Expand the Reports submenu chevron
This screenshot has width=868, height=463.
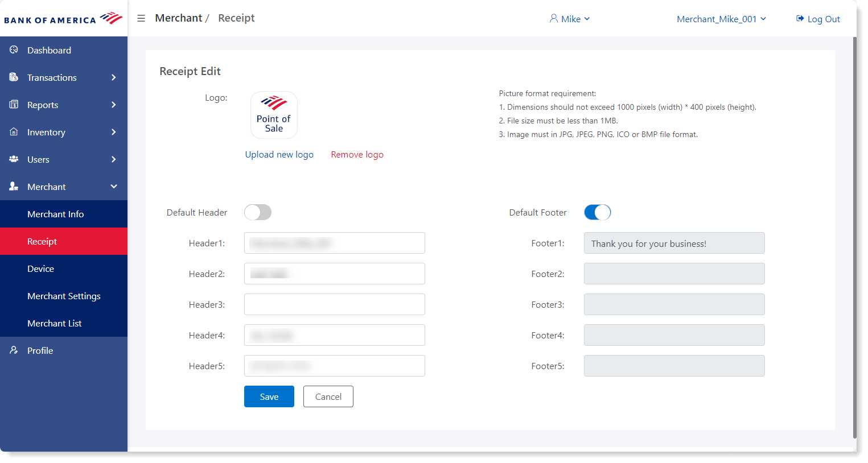(114, 105)
